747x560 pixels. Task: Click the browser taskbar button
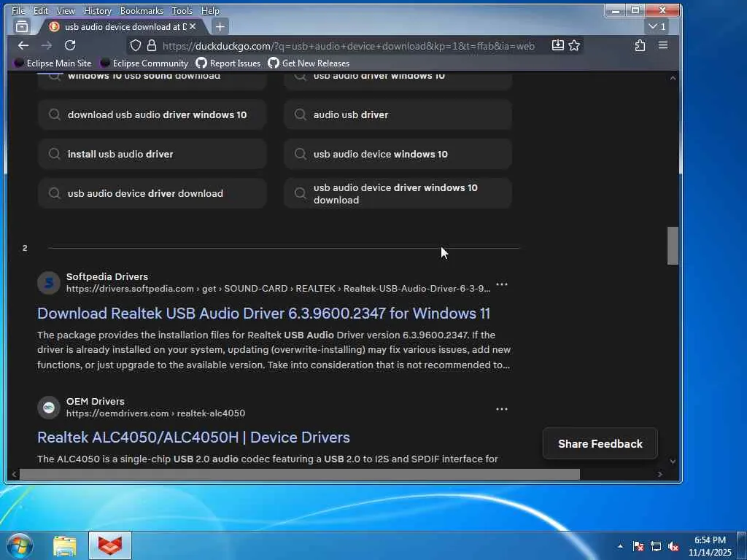click(110, 545)
